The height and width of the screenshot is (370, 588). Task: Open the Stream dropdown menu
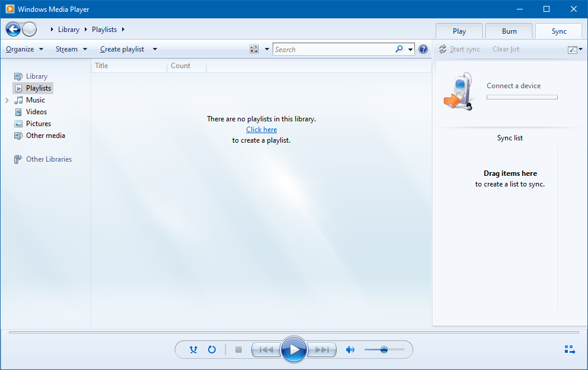point(71,49)
